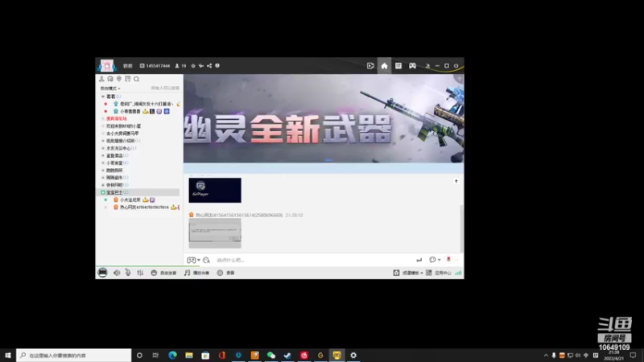644x362 pixels.
Task: Open the app center at bottom right
Action: tap(439, 273)
